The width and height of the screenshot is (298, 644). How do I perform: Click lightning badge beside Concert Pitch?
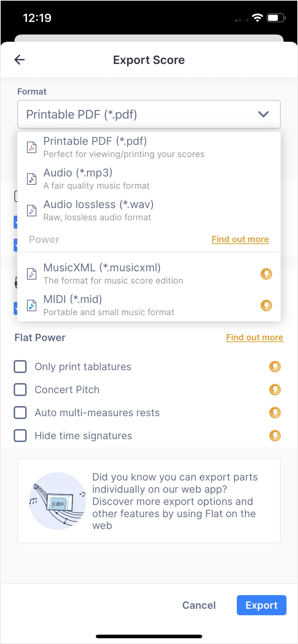coord(275,390)
